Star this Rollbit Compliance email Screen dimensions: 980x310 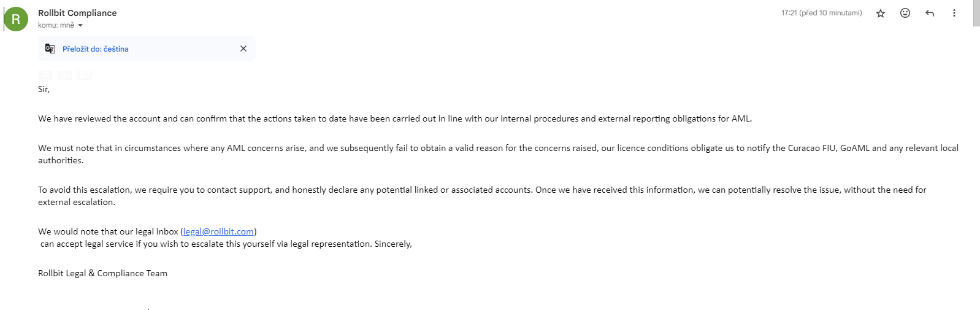[881, 13]
